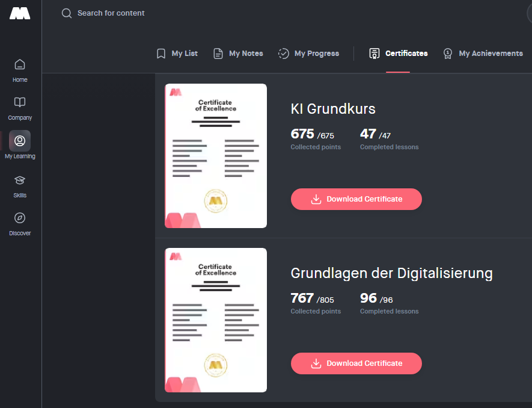
Task: Download Certificate for Grundlagen der Digitalisierung
Action: 356,363
